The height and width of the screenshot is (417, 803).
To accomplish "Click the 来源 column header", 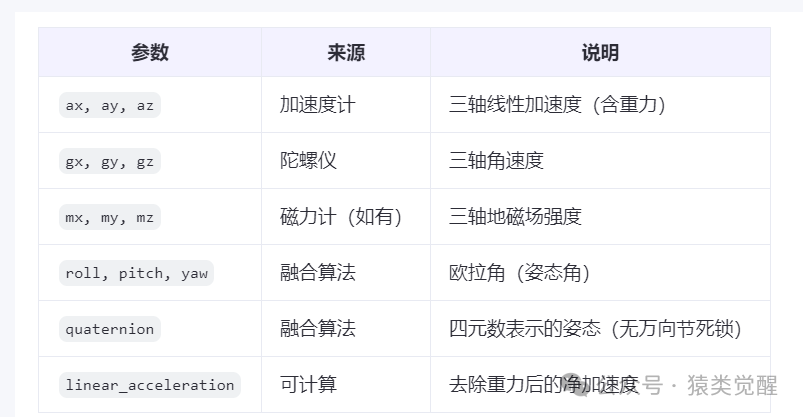I will (346, 52).
